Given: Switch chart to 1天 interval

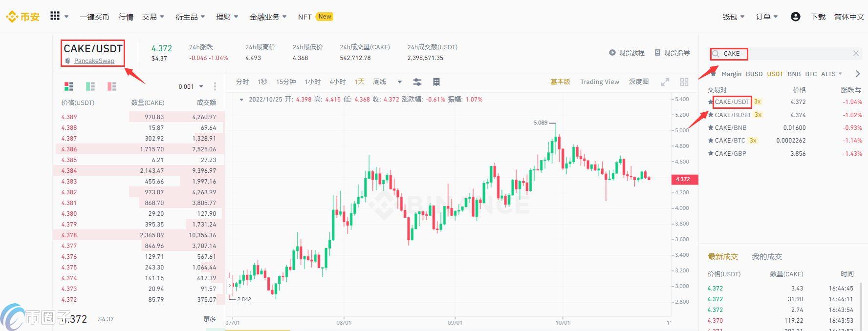Looking at the screenshot, I should (x=360, y=82).
